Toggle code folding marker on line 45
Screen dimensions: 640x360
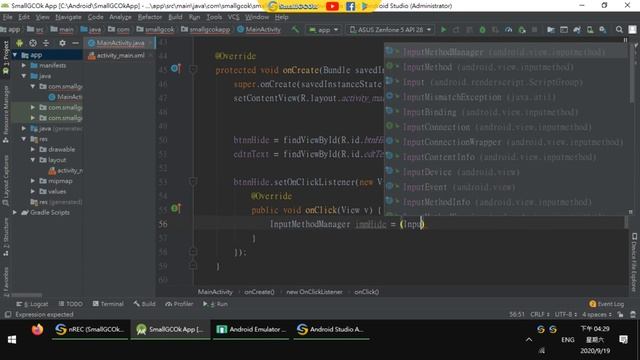coord(193,69)
